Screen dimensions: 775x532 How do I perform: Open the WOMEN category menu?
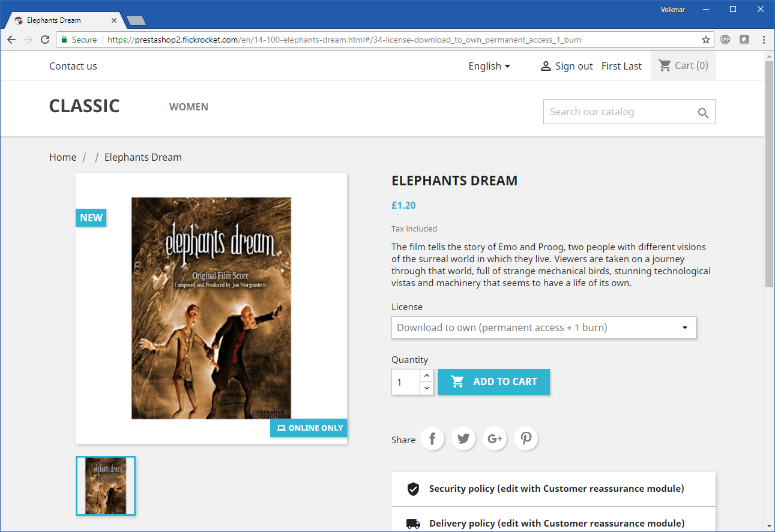pyautogui.click(x=188, y=107)
